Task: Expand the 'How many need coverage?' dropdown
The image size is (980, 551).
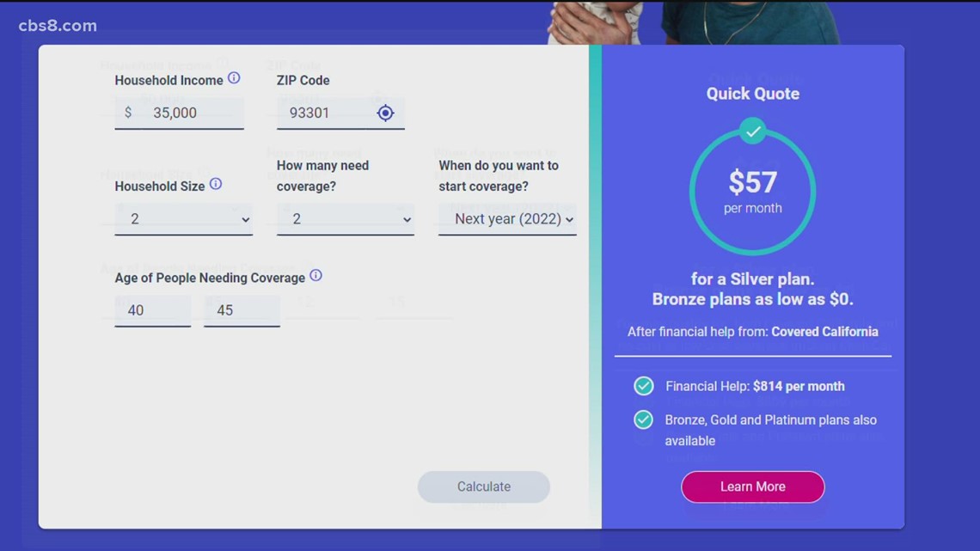Action: (x=345, y=219)
